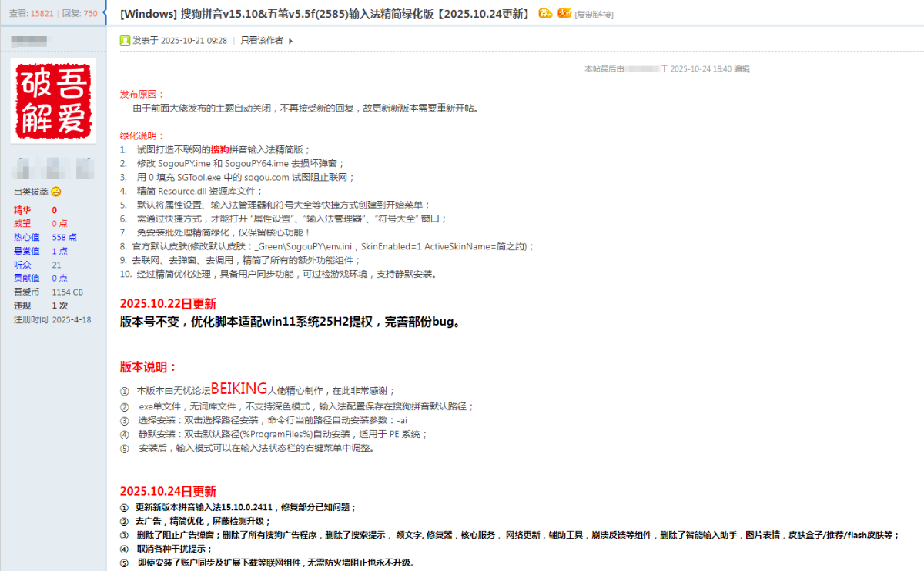The image size is (924, 571).
Task: Open the 吾爱破解 red avatar image
Action: pyautogui.click(x=53, y=101)
